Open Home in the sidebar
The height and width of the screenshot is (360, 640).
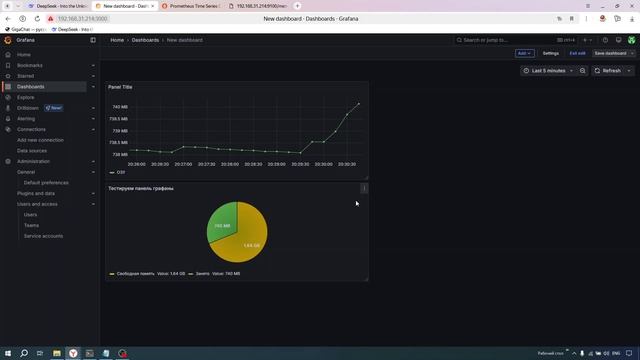(x=24, y=55)
